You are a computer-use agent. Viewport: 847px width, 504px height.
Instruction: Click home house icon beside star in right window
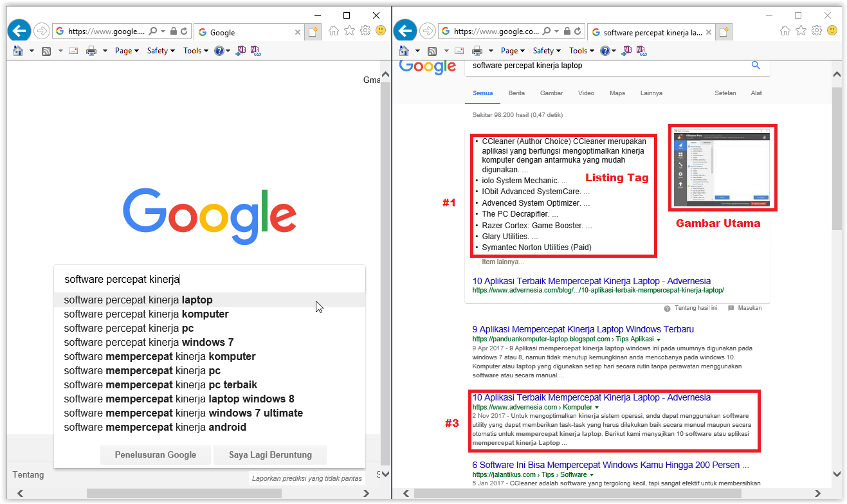click(785, 30)
